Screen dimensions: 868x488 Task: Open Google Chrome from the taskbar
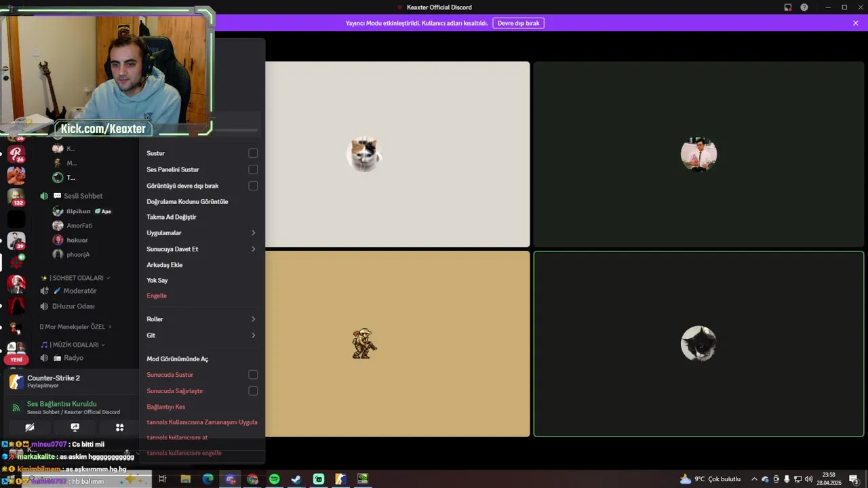(252, 479)
